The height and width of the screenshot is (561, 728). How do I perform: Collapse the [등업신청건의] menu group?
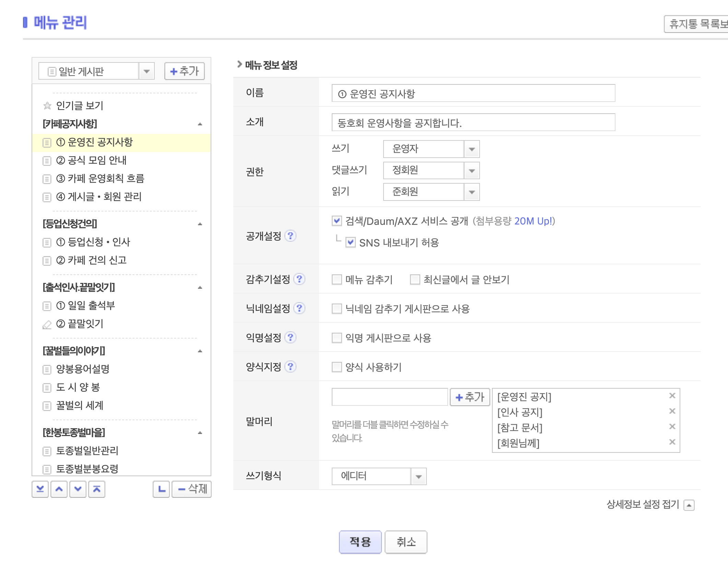[x=200, y=224]
